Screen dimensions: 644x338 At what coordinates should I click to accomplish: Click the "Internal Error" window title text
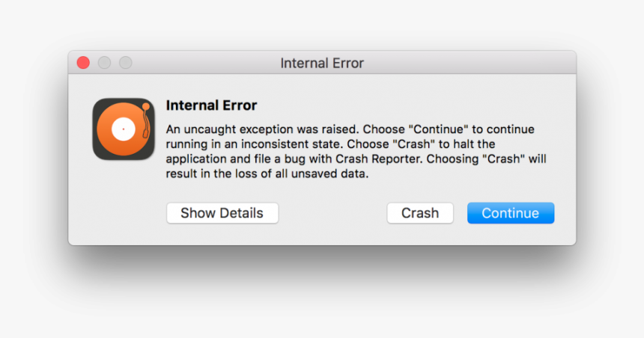tap(322, 63)
